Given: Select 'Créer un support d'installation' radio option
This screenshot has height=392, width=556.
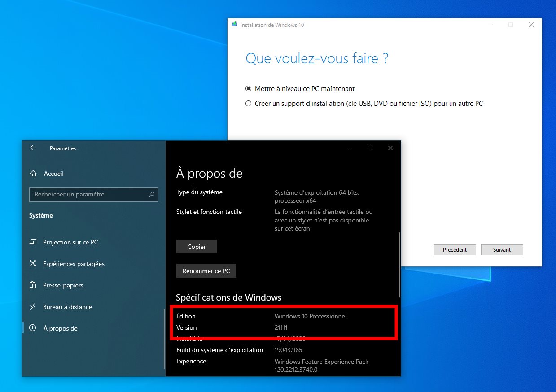Looking at the screenshot, I should [x=364, y=104].
